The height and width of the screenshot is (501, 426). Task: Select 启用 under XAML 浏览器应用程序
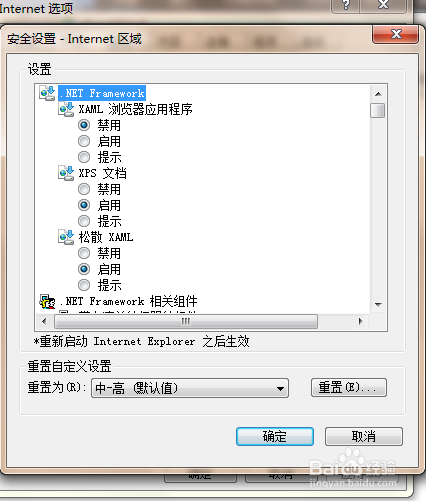84,141
